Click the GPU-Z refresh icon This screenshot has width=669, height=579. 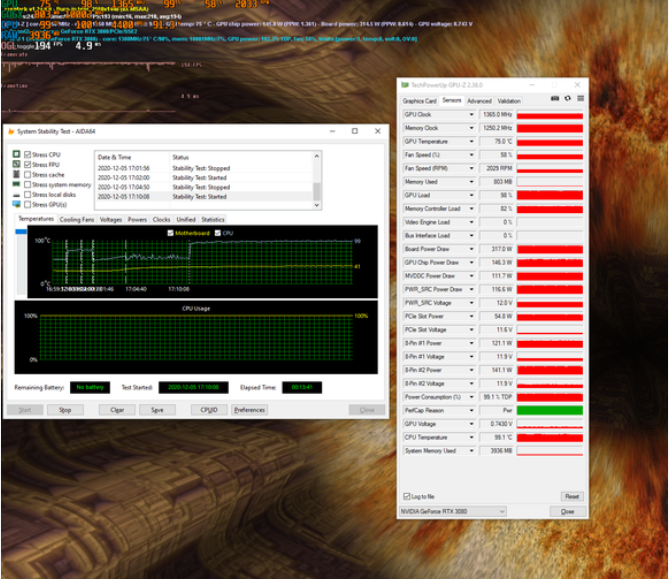(x=567, y=99)
